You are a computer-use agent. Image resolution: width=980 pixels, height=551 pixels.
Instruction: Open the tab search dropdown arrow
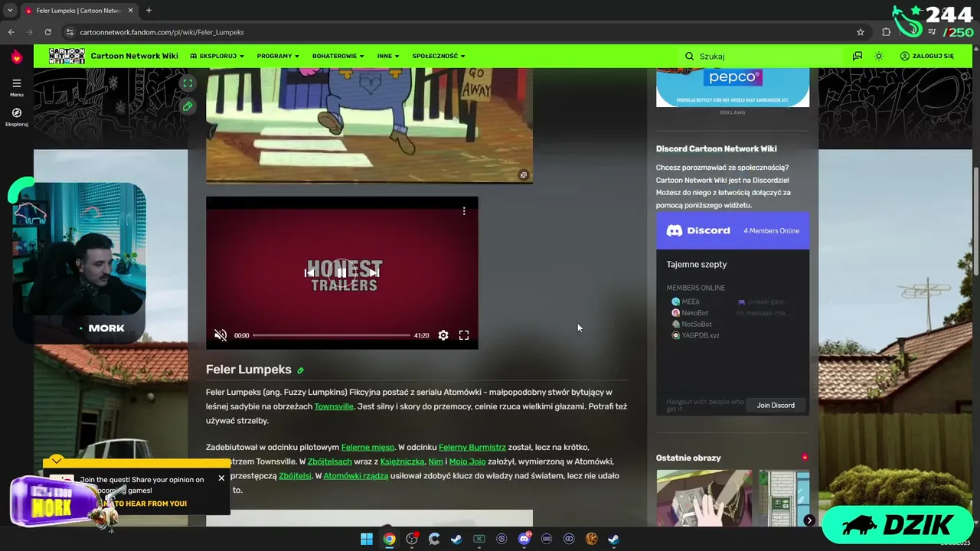pyautogui.click(x=10, y=10)
